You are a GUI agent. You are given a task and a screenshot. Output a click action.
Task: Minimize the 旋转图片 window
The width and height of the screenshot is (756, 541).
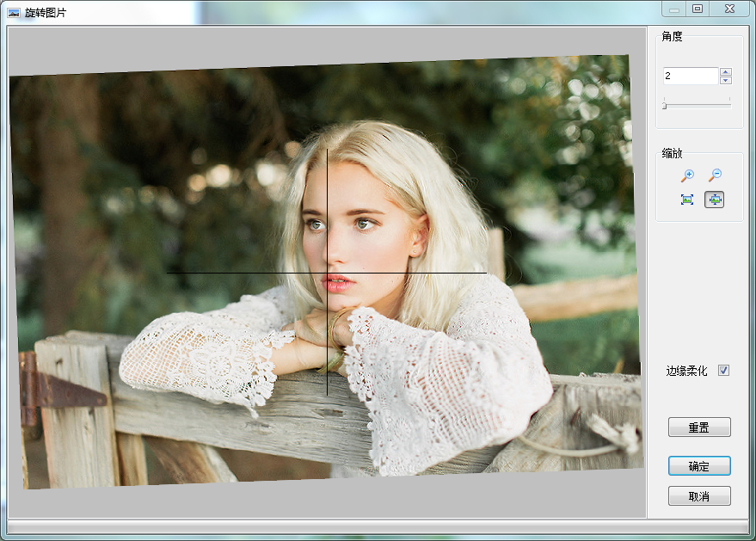tap(674, 9)
